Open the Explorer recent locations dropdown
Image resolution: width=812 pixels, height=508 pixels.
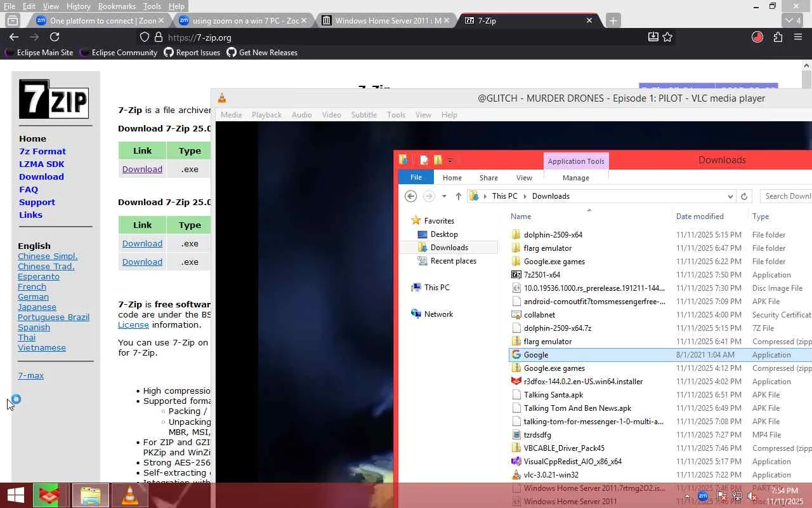point(444,196)
